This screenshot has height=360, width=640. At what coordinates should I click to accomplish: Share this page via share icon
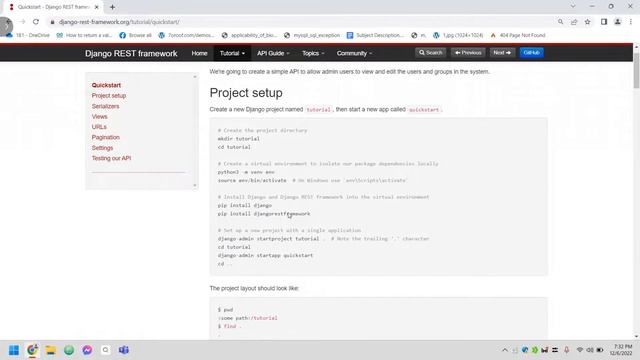(574, 22)
